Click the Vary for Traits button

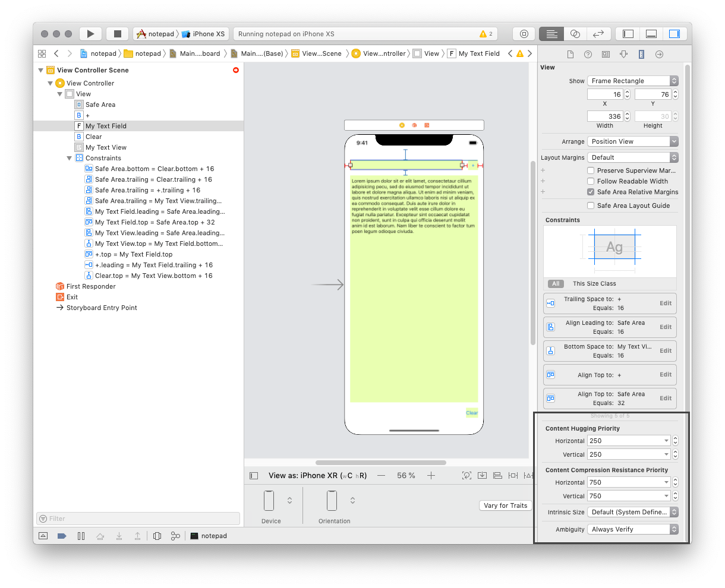tap(505, 505)
